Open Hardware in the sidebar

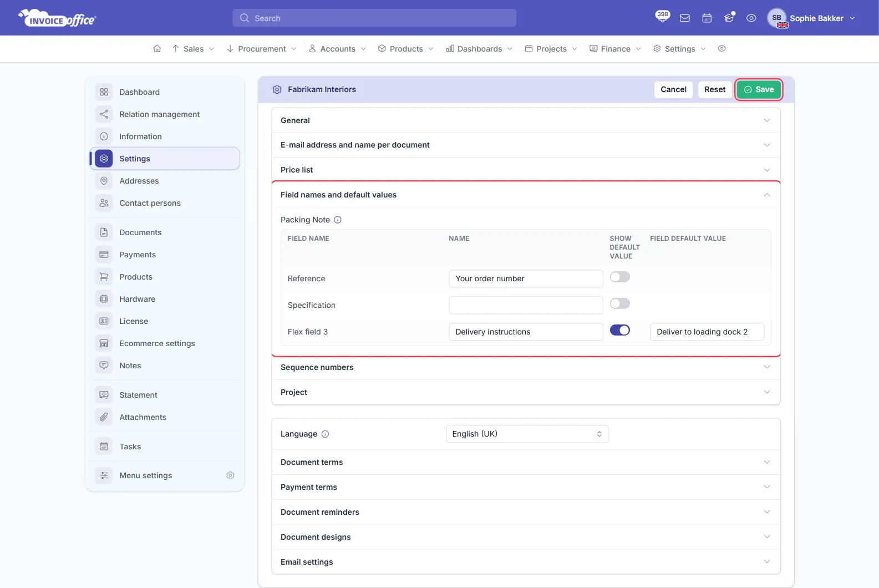click(x=165, y=299)
